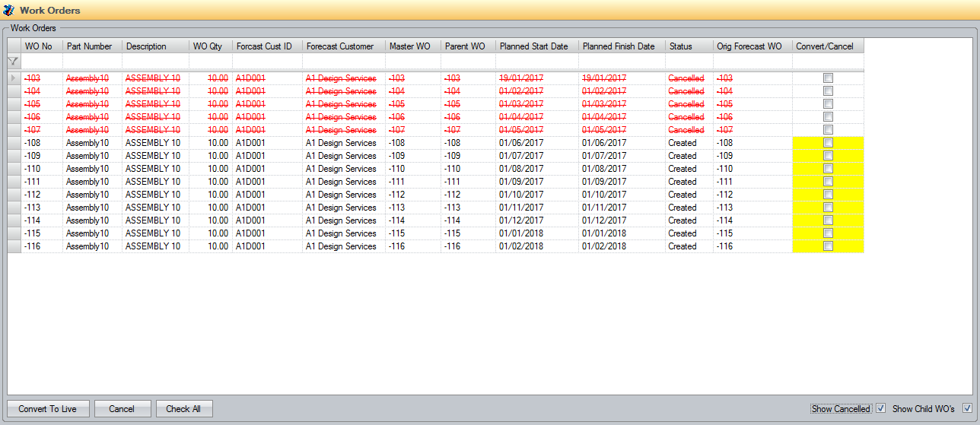Sort by the Status column header
980x425 pixels.
point(689,46)
